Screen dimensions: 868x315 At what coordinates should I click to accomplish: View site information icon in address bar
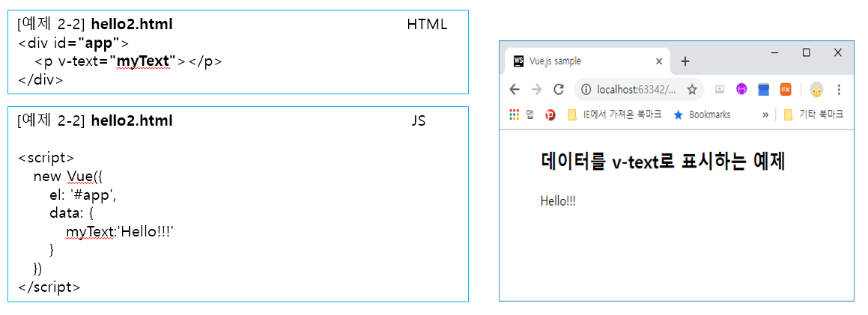587,90
